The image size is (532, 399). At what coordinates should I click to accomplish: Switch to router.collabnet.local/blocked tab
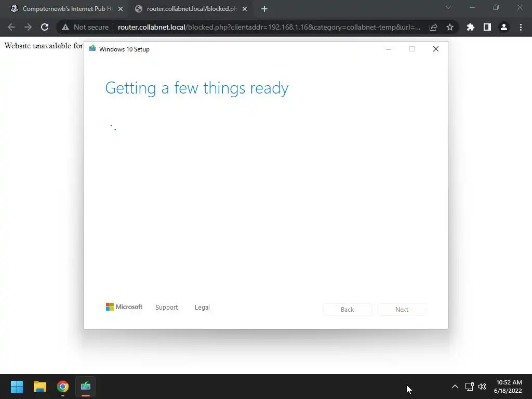coord(191,9)
